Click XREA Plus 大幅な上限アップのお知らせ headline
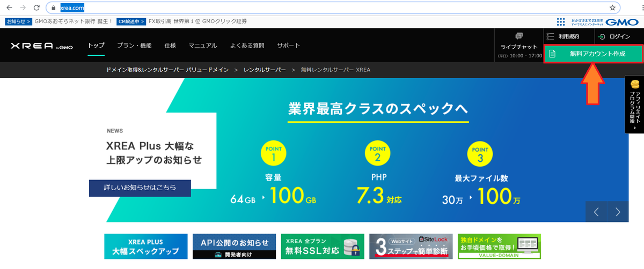Image resolution: width=644 pixels, height=269 pixels. [153, 153]
